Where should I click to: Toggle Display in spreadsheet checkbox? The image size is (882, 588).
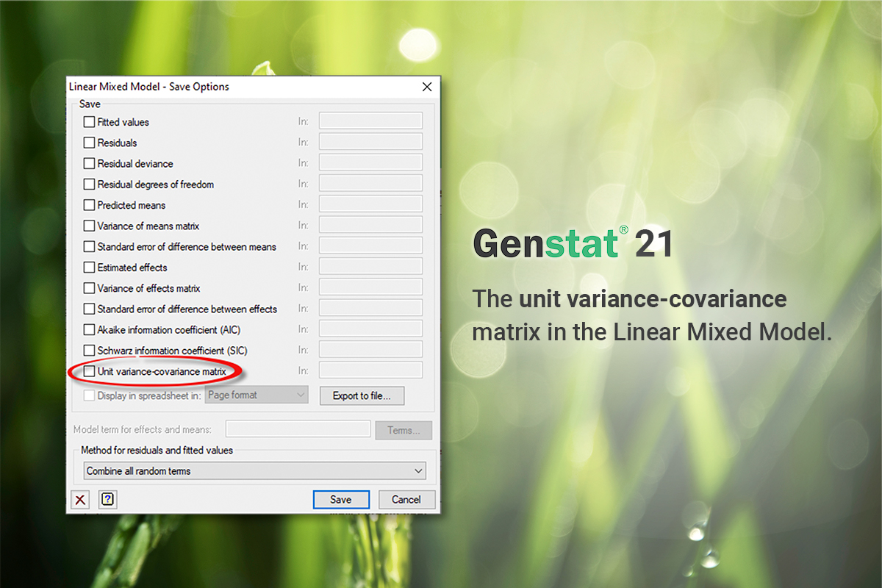click(89, 395)
